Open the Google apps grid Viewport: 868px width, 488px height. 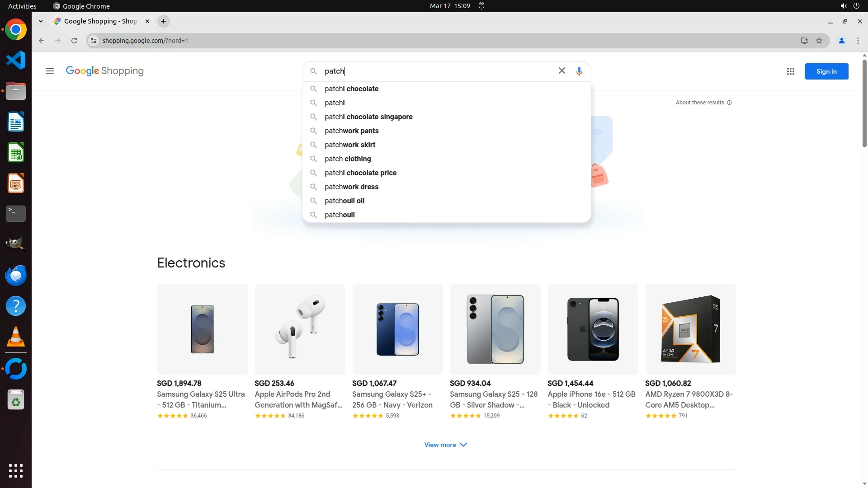pyautogui.click(x=790, y=71)
